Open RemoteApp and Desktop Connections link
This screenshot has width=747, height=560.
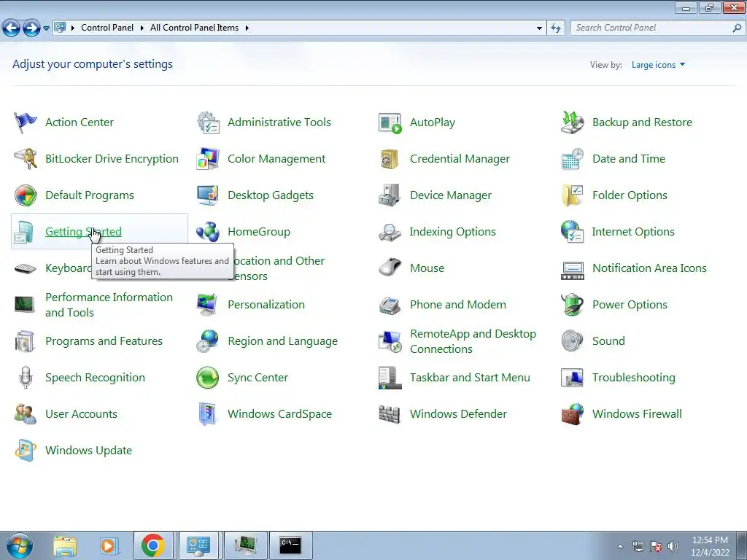(x=473, y=341)
